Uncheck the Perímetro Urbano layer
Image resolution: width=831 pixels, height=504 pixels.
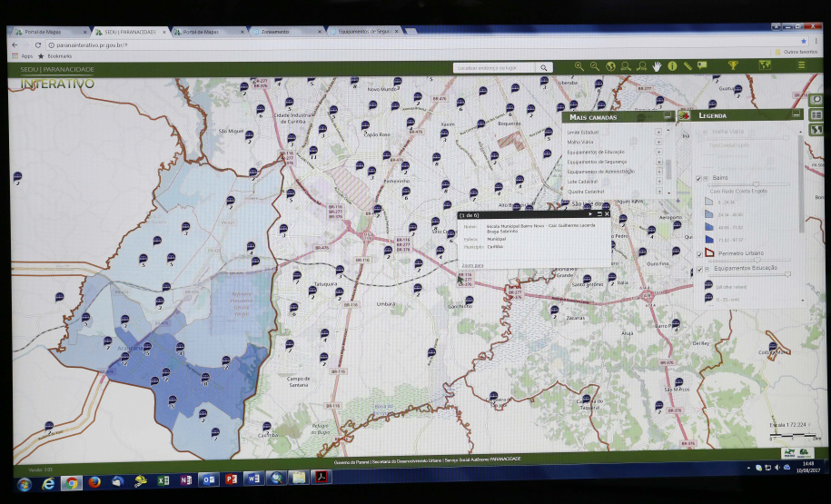697,253
